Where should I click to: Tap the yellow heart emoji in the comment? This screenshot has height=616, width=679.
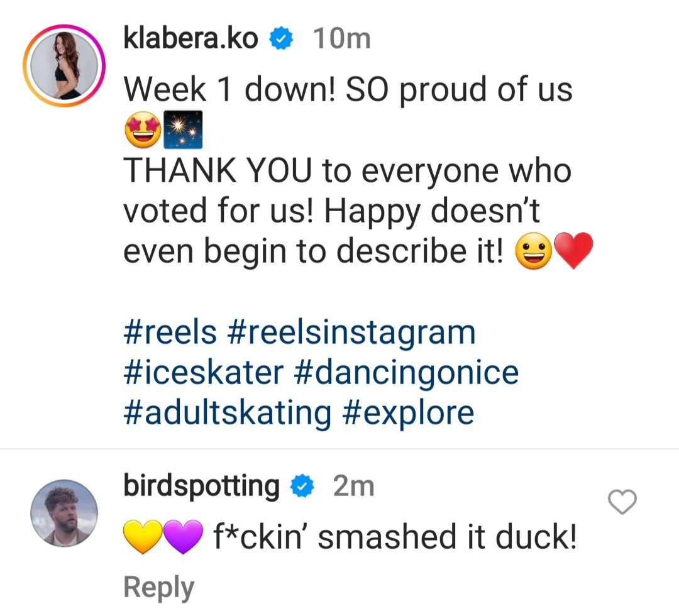[143, 537]
